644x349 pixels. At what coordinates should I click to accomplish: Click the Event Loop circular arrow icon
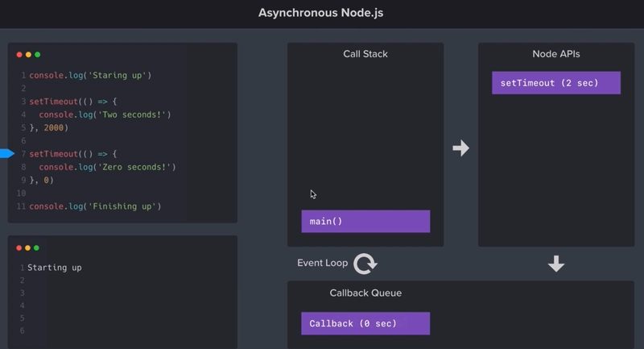[365, 264]
